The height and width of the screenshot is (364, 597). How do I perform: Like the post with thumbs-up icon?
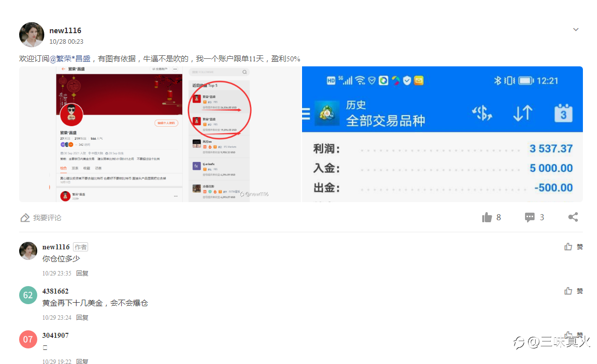coord(487,217)
